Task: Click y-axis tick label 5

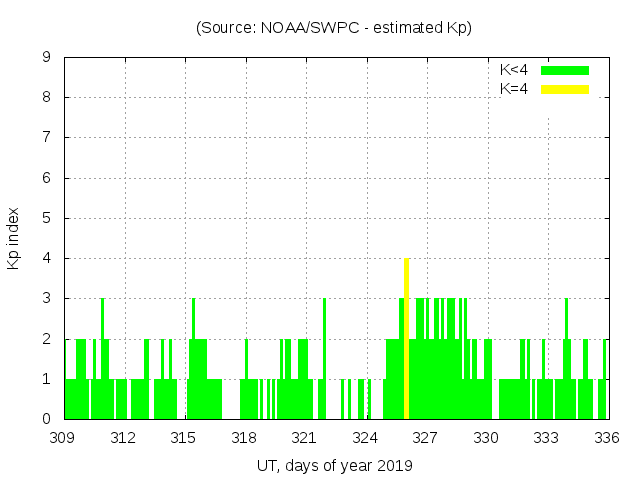Action: tap(46, 218)
